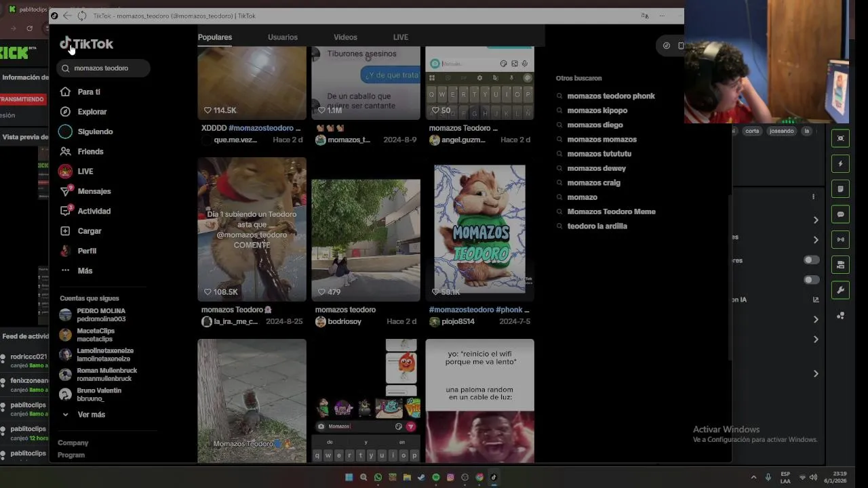Switch to the LIVE search tab
The image size is (868, 488).
(x=401, y=37)
